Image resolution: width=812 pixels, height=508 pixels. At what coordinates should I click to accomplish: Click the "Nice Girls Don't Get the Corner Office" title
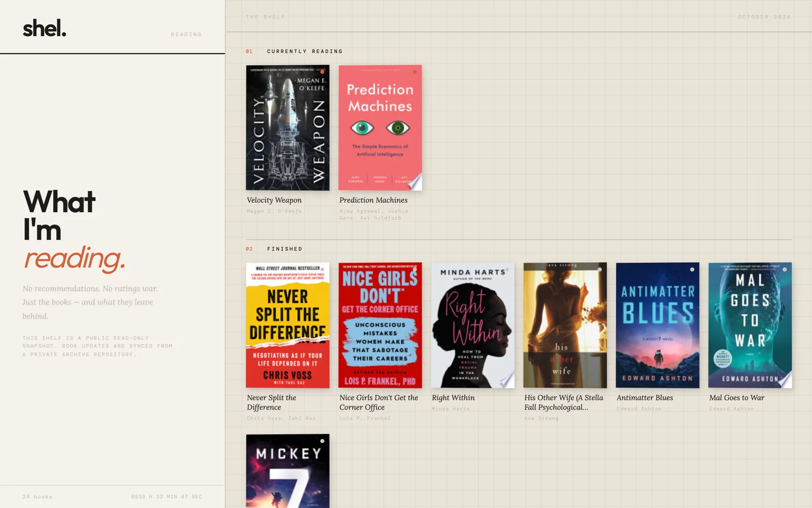click(x=379, y=402)
